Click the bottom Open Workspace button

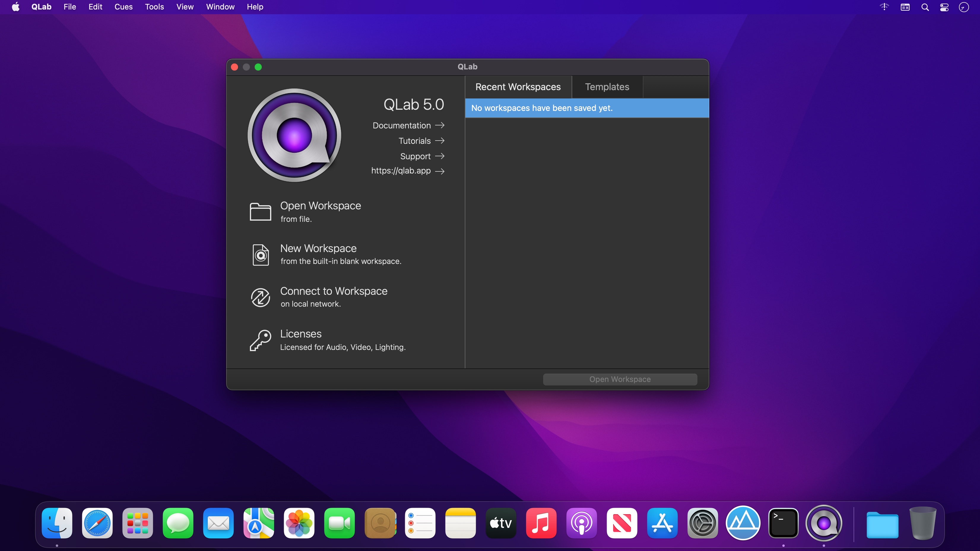coord(620,379)
